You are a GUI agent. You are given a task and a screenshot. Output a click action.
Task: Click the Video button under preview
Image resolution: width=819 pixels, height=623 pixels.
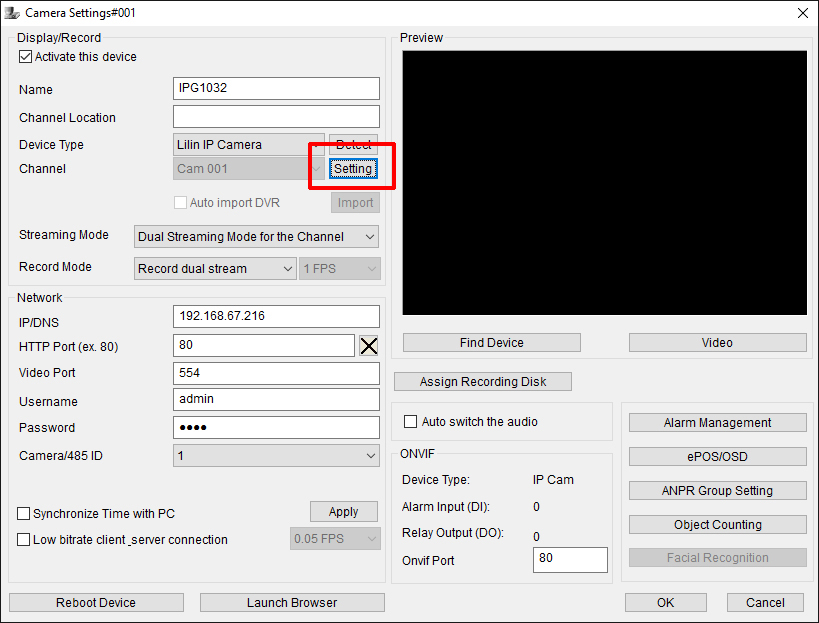tap(717, 343)
